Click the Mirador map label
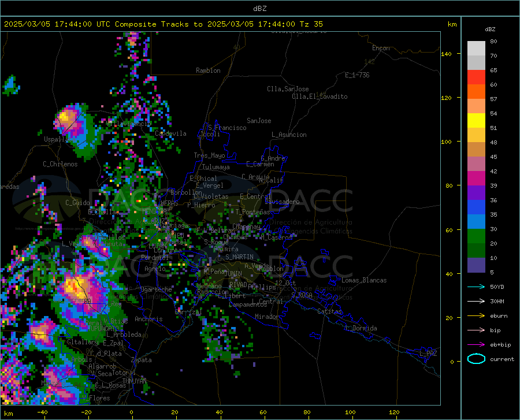 [267, 317]
